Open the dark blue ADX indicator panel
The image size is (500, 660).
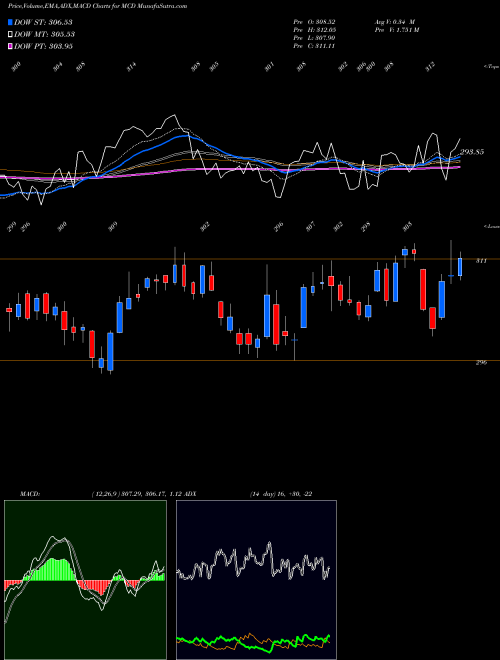coord(256,580)
